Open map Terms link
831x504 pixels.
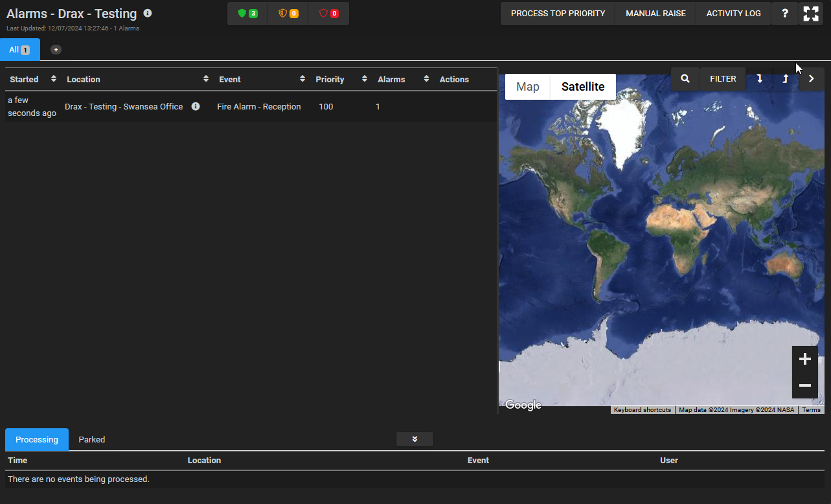811,410
